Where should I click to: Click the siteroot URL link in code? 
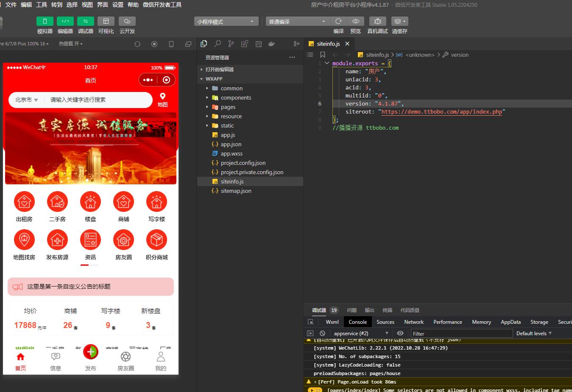pyautogui.click(x=441, y=112)
